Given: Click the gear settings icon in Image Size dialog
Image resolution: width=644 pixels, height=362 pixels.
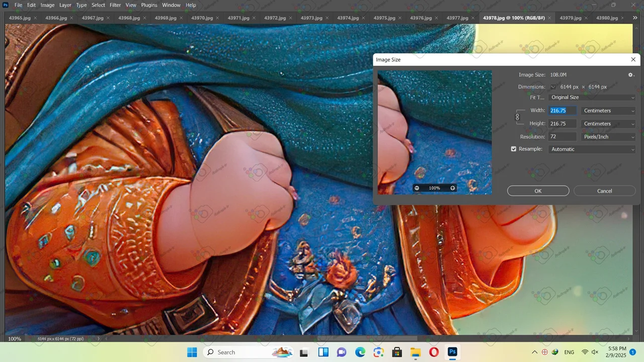Looking at the screenshot, I should pyautogui.click(x=630, y=75).
